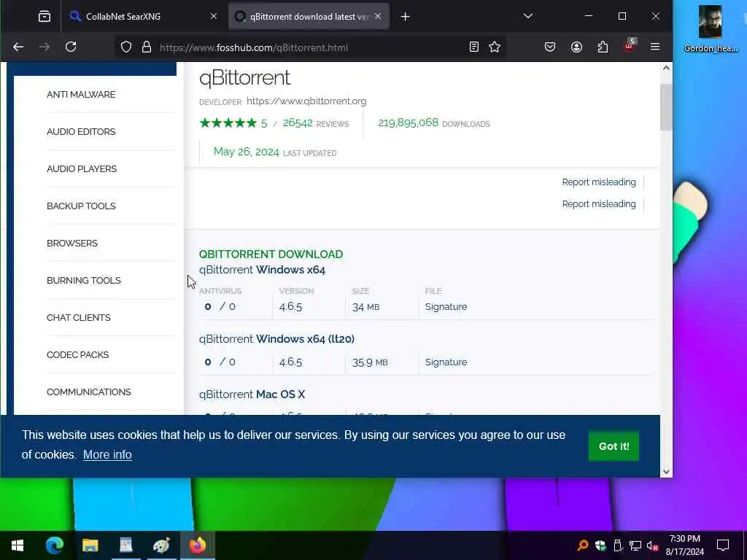Open BACKUP TOOLS category
Image resolution: width=747 pixels, height=560 pixels.
81,206
